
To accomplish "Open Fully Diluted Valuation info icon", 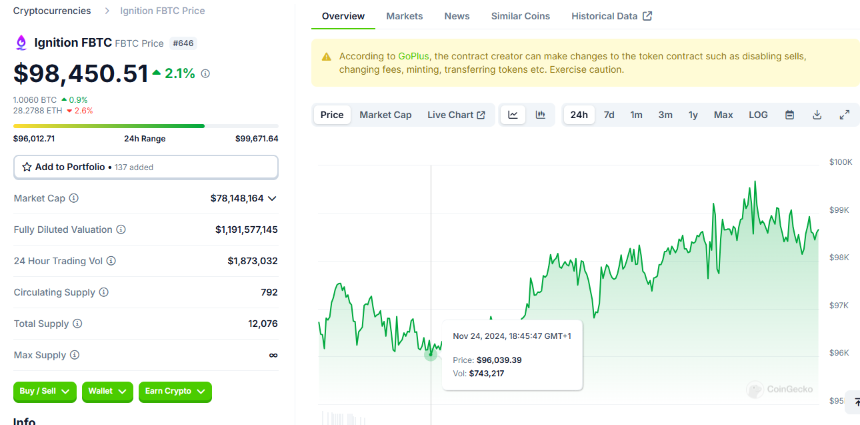I will [121, 230].
